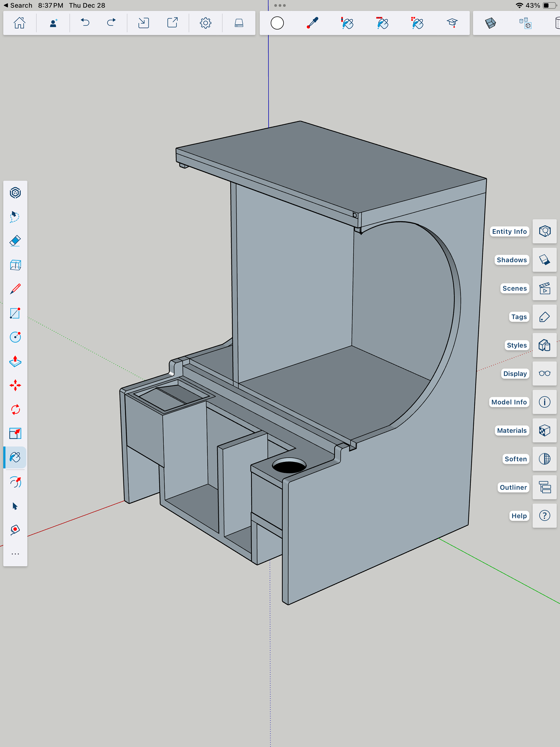Click the Model Info label
560x747 pixels.
click(x=509, y=402)
